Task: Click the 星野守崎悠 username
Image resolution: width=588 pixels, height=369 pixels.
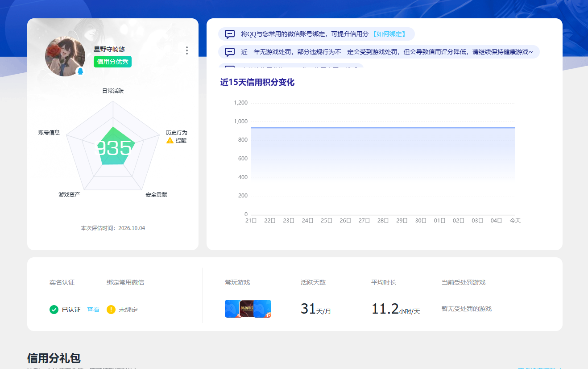Action: tap(109, 49)
